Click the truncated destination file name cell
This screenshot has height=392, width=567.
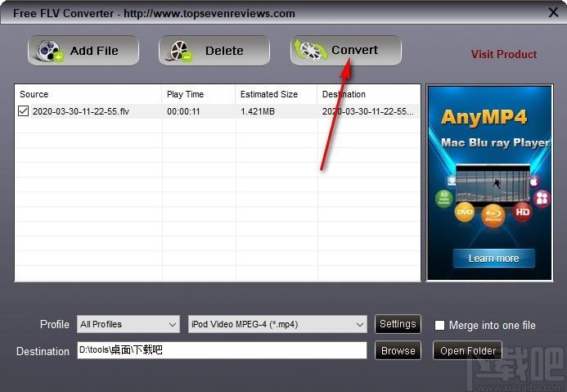(367, 111)
